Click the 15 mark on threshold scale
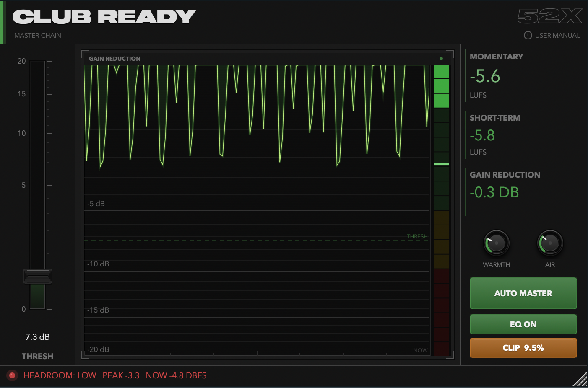Viewport: 588px width, 388px height. [x=21, y=94]
